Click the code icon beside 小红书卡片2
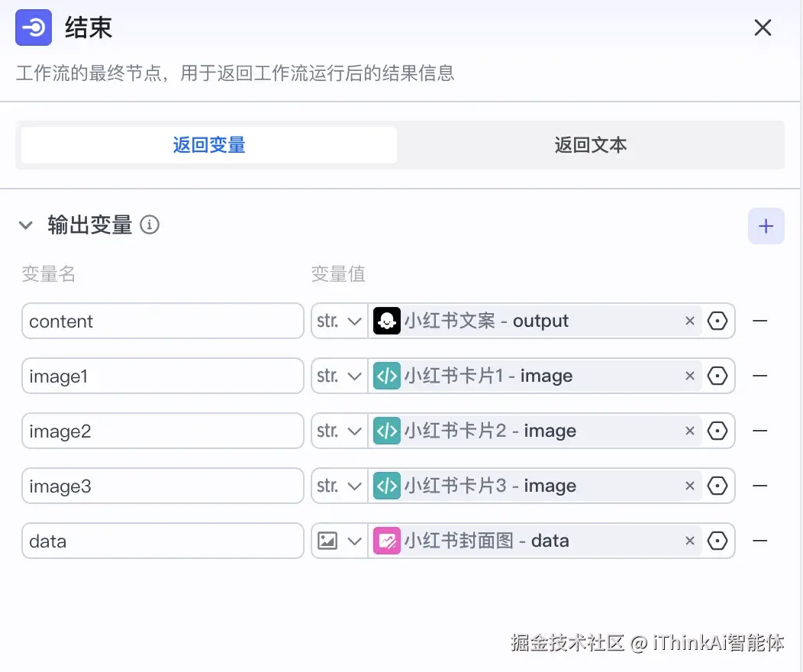803x672 pixels. 387,431
